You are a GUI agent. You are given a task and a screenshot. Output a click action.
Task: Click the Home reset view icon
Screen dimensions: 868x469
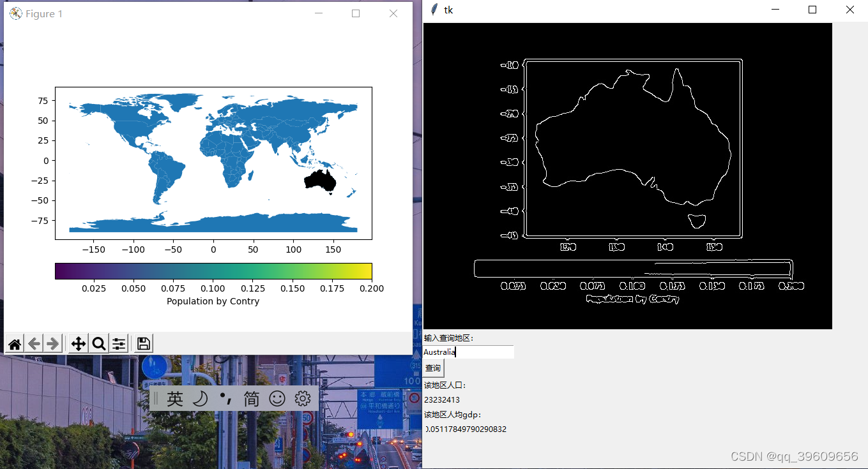[x=15, y=345]
